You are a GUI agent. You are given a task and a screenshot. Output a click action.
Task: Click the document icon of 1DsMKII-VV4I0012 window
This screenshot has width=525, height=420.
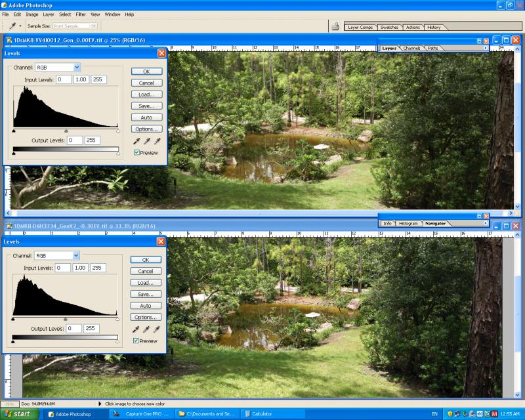pyautogui.click(x=9, y=40)
